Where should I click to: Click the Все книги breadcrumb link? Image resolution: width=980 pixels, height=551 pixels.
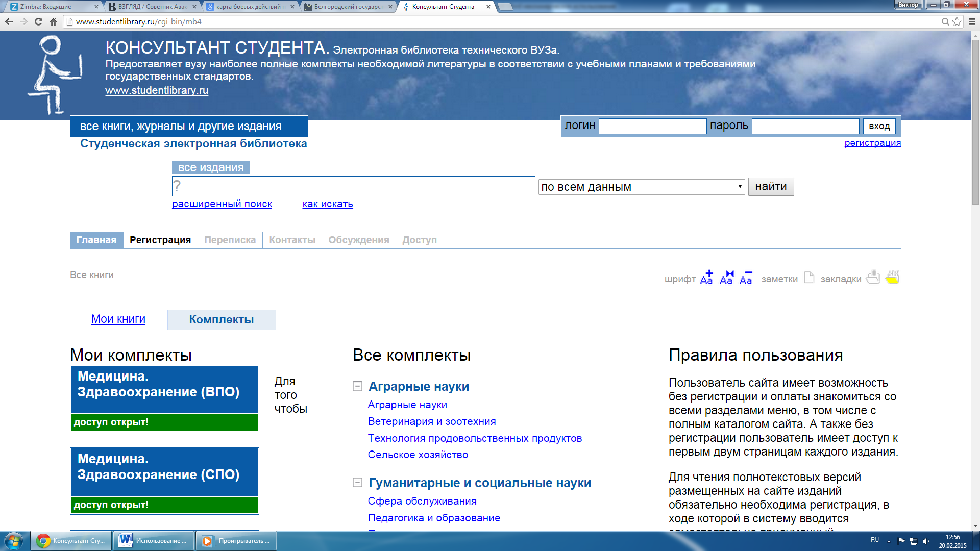tap(92, 274)
